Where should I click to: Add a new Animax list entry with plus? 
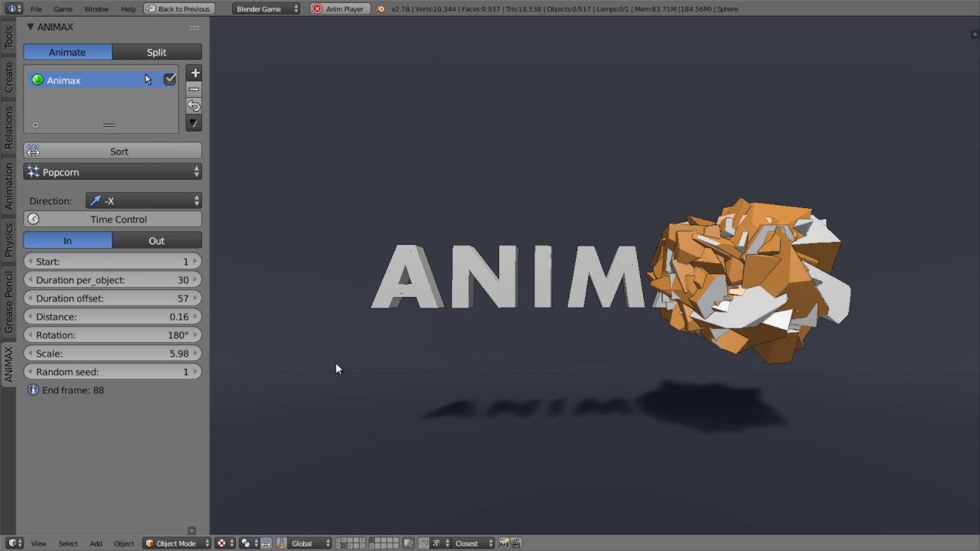[x=194, y=73]
